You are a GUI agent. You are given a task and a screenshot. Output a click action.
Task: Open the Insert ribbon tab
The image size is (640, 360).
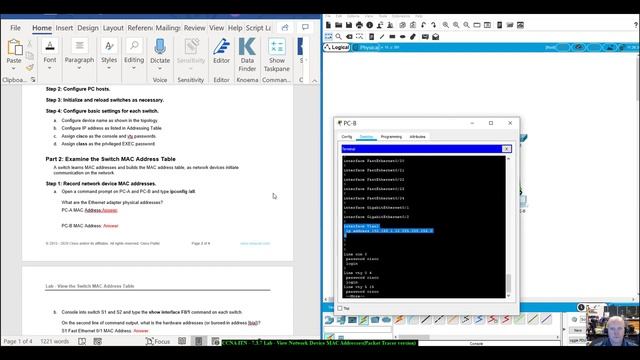[x=64, y=28]
